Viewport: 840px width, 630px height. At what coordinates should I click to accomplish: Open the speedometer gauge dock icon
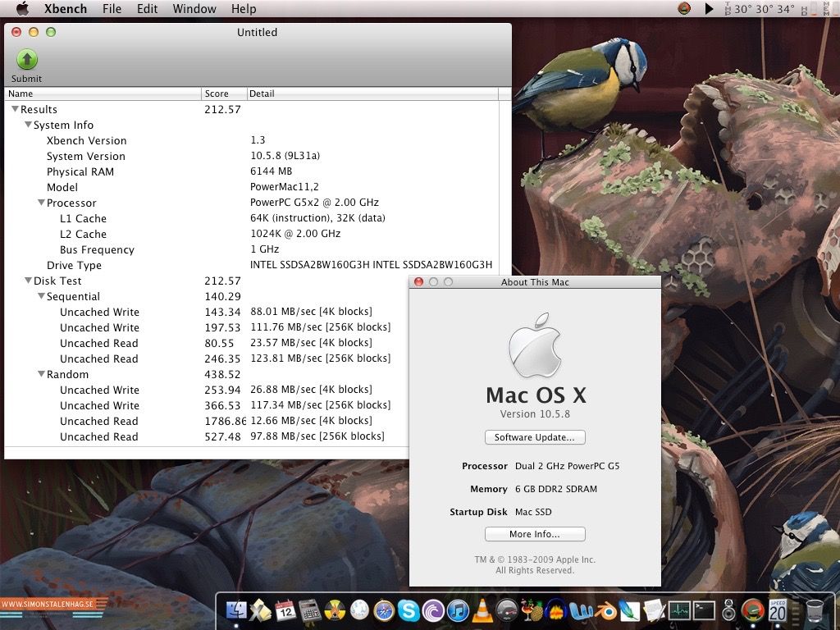pyautogui.click(x=507, y=610)
